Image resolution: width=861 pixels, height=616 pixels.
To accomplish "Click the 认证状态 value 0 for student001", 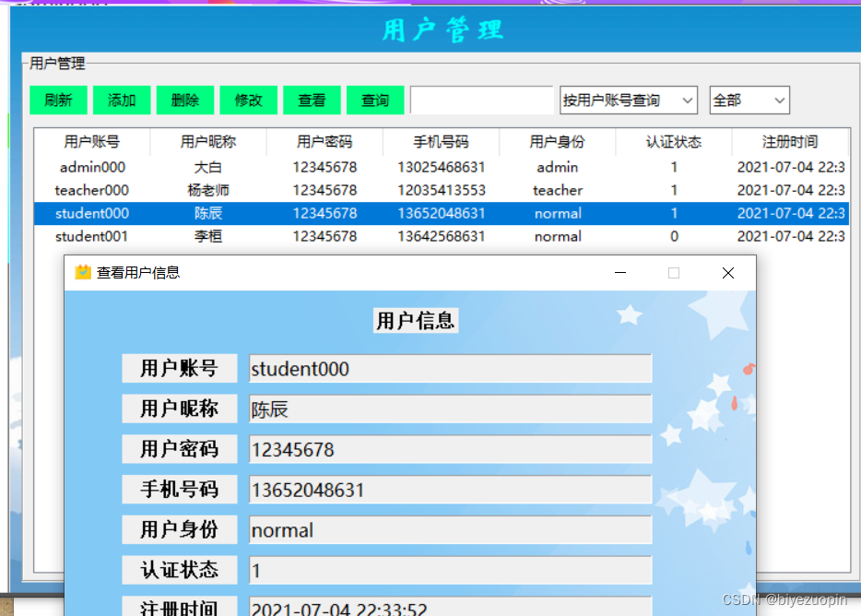I will (674, 236).
